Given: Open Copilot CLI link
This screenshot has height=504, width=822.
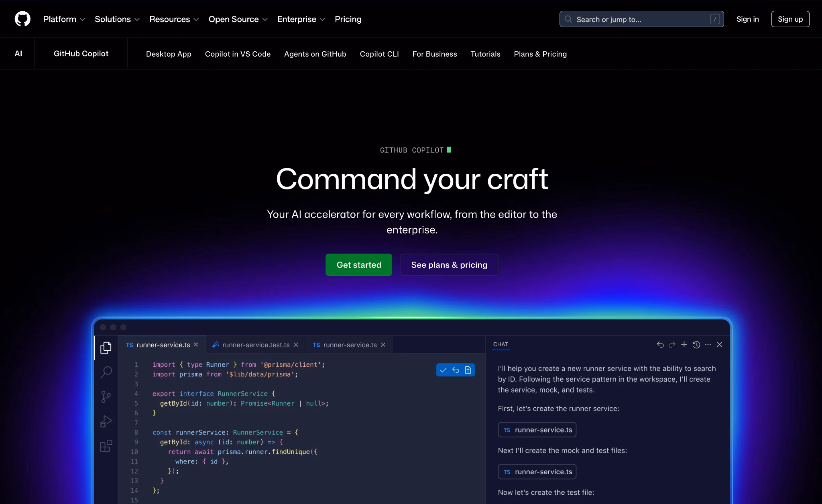Looking at the screenshot, I should tap(379, 54).
